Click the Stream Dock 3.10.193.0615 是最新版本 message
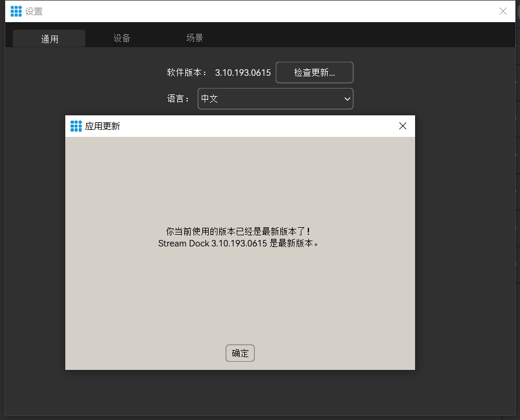 click(238, 243)
